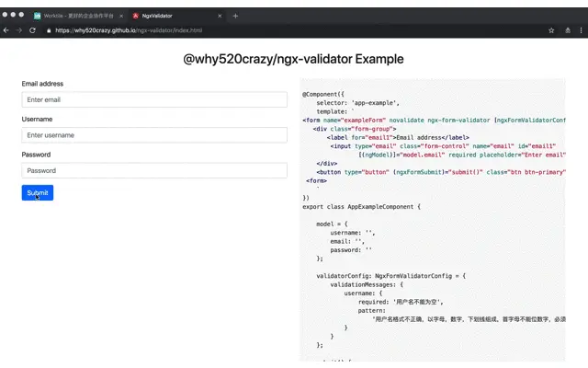The height and width of the screenshot is (368, 588).
Task: Click into the Enter email field
Action: [154, 99]
